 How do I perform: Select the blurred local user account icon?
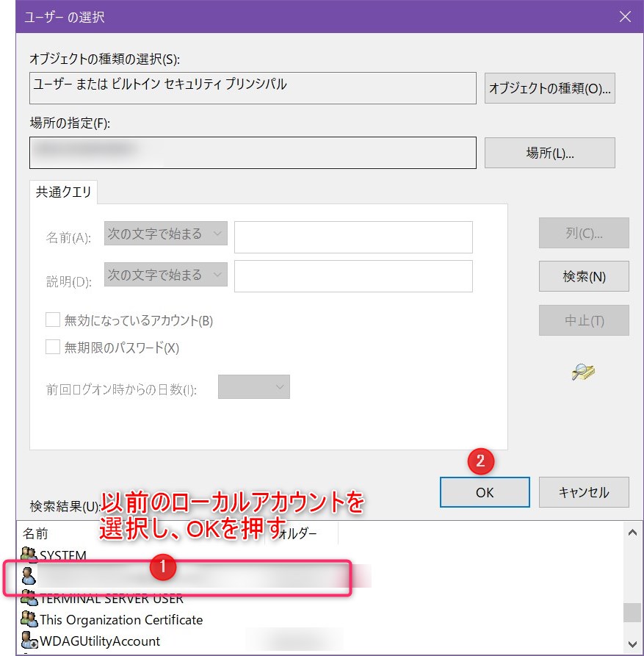[29, 576]
